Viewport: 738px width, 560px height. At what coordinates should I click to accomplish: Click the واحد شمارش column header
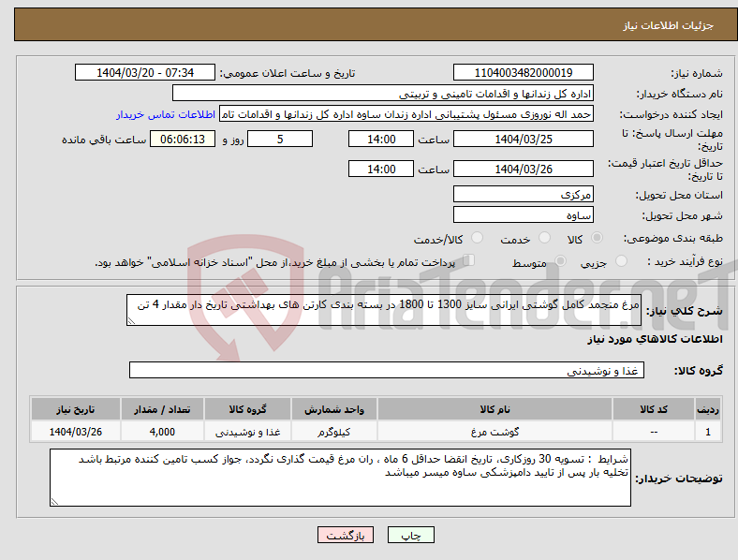coord(334,409)
